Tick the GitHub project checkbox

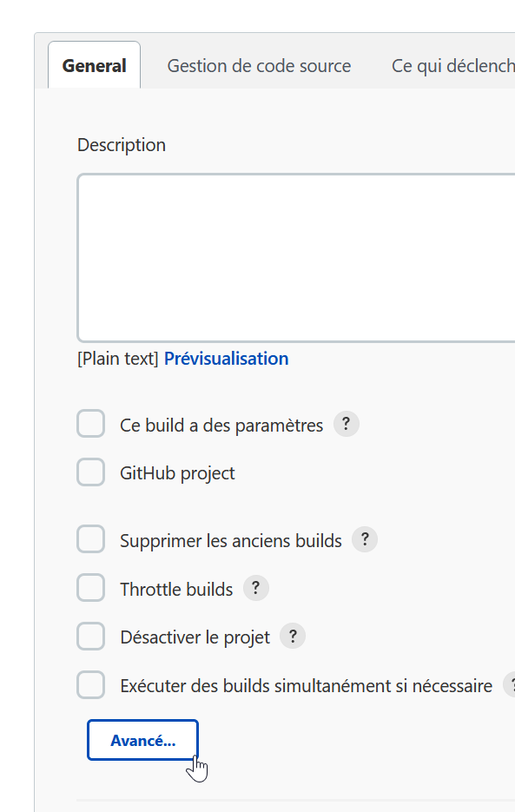coord(90,472)
